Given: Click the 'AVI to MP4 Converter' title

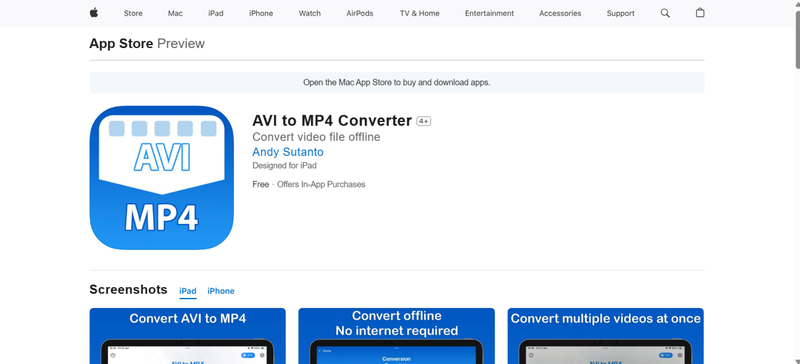Looking at the screenshot, I should (x=332, y=120).
